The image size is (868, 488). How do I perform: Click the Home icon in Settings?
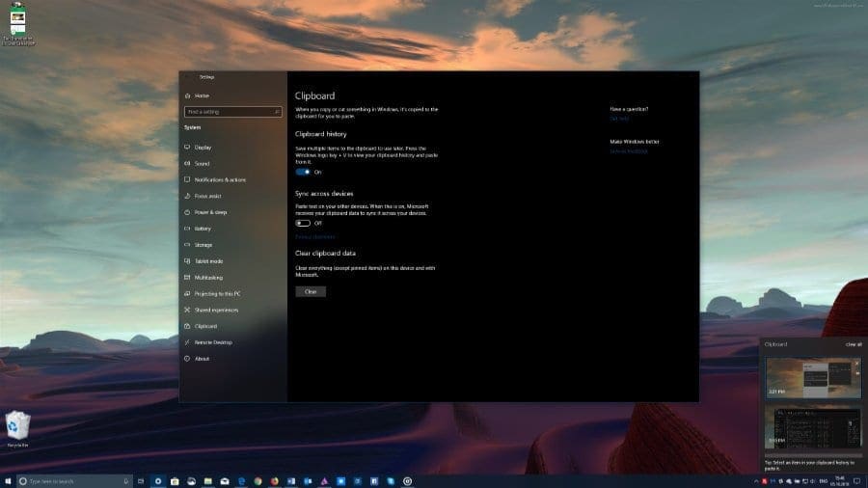185,95
